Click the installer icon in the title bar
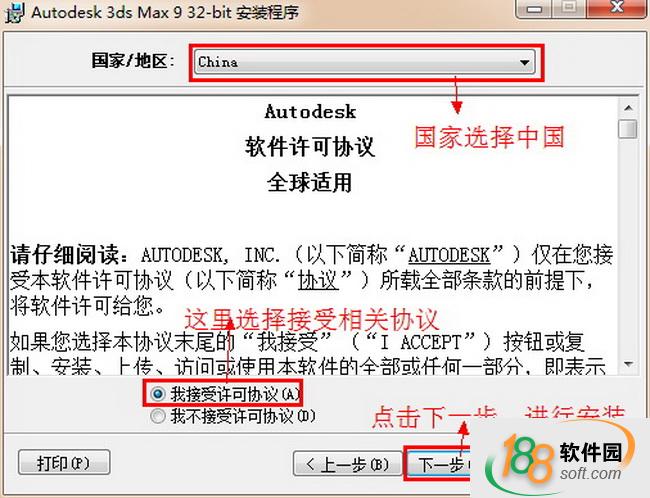Image resolution: width=650 pixels, height=498 pixels. 14,12
